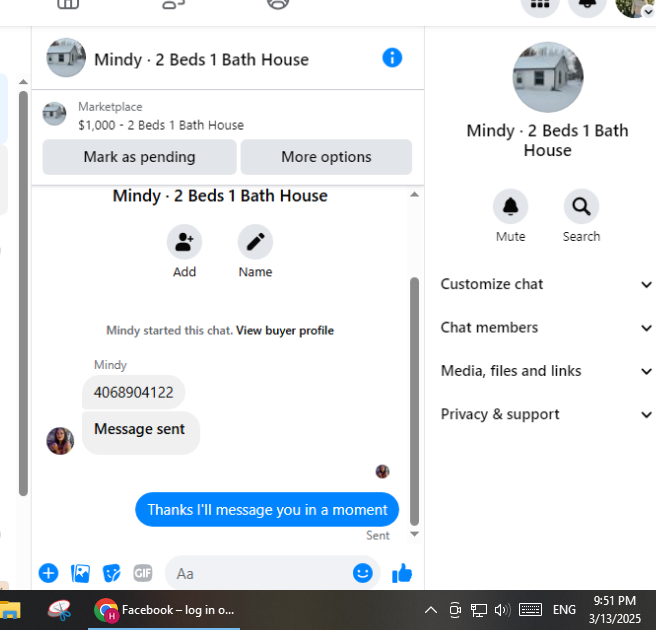Open the View buyer profile link
This screenshot has height=630, width=656.
point(285,330)
